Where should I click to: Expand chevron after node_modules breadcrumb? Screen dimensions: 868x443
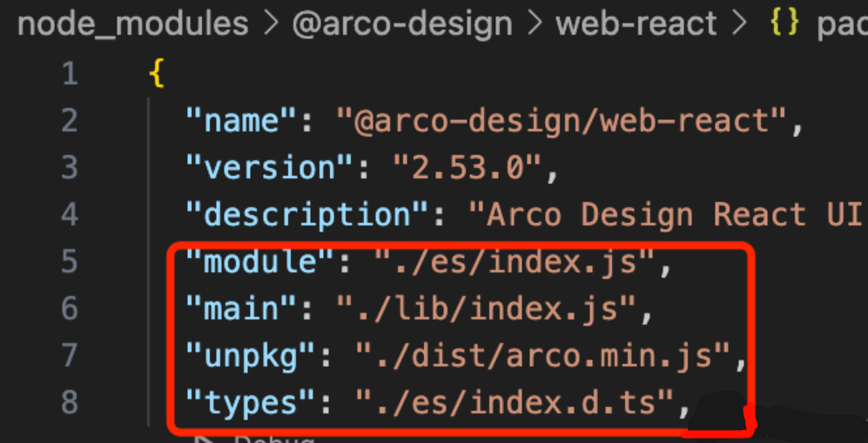point(271,23)
